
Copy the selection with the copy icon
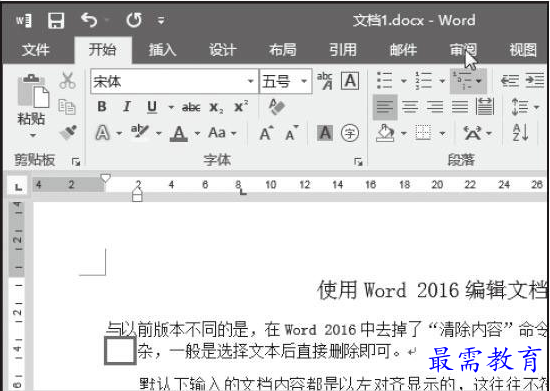67,107
